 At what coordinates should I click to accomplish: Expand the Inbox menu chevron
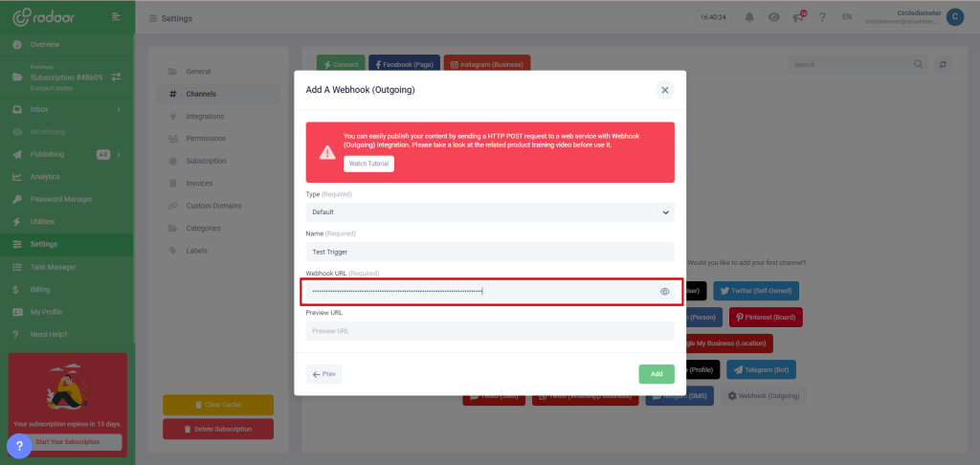click(x=119, y=110)
